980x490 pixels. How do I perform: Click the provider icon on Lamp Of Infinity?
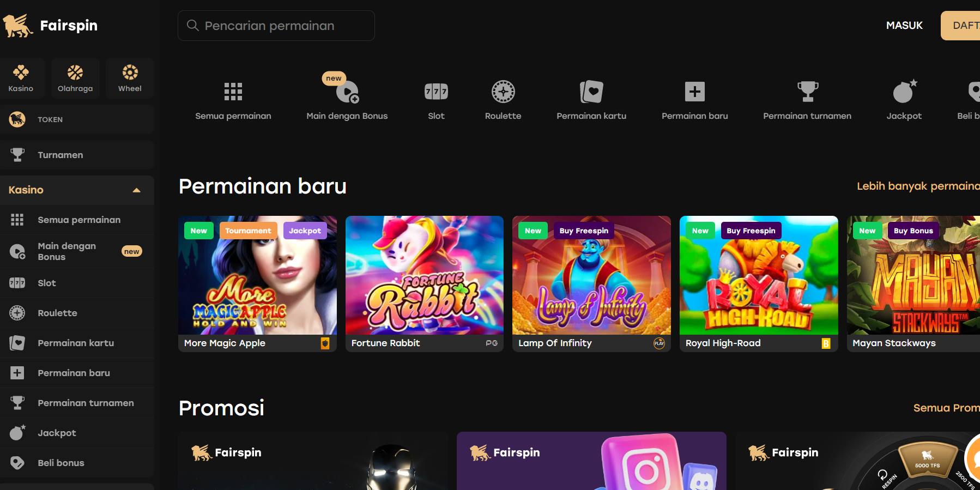(659, 343)
